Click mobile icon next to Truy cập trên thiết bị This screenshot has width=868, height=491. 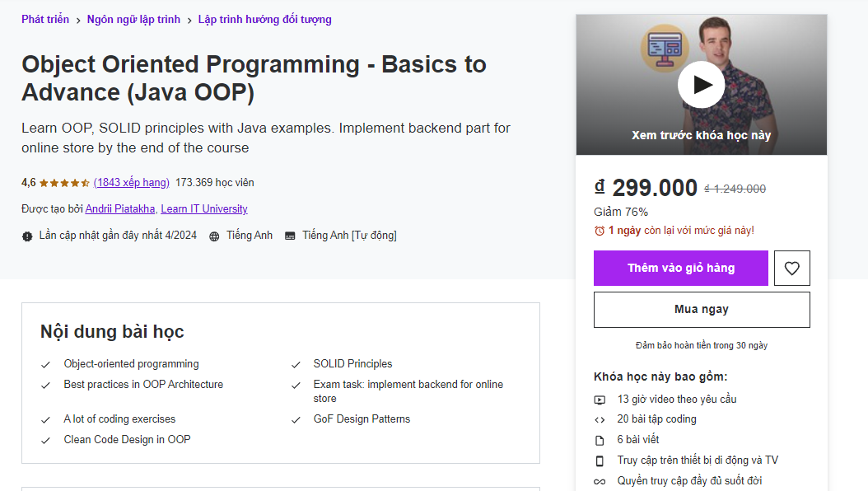pyautogui.click(x=600, y=460)
